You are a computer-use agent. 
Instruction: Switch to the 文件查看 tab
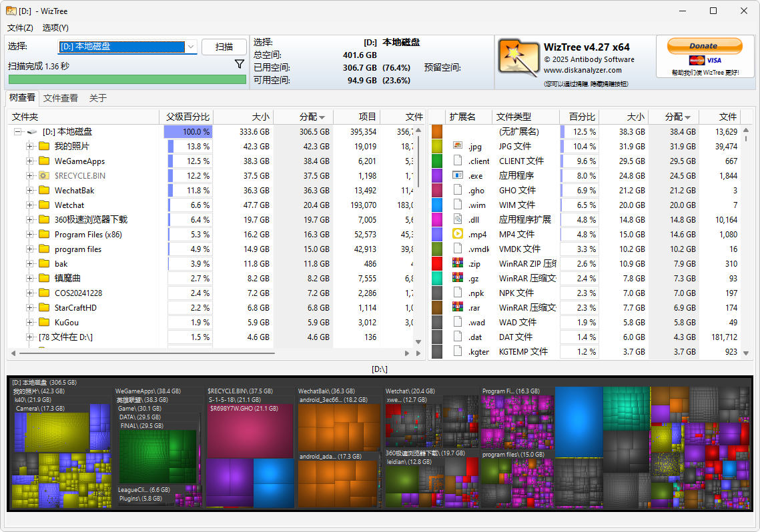pyautogui.click(x=61, y=98)
